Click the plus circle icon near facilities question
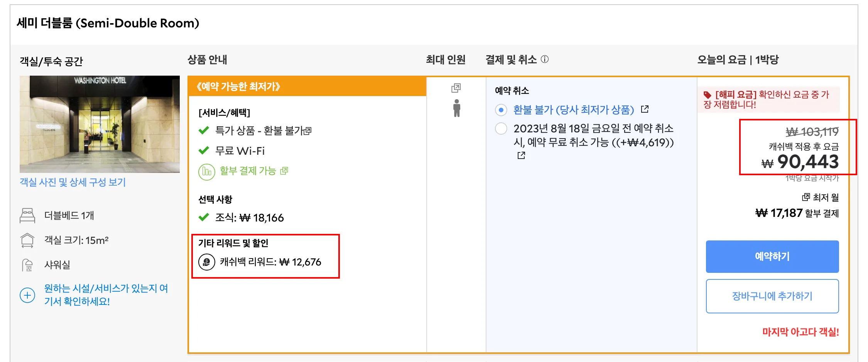This screenshot has width=868, height=362. click(x=27, y=294)
